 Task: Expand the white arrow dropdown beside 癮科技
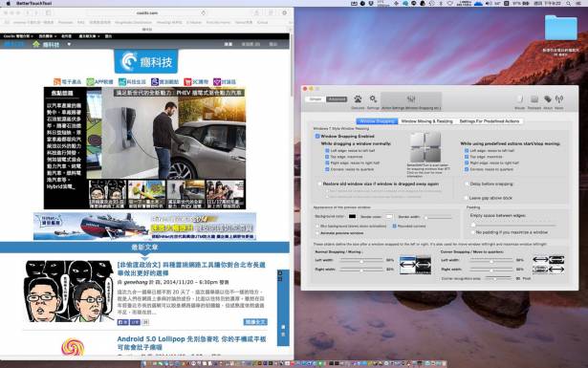pos(69,44)
